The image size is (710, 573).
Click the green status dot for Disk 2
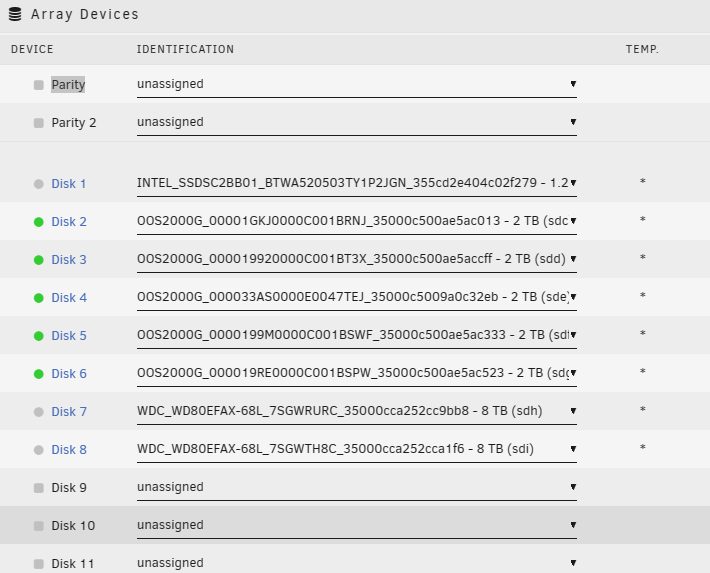click(38, 222)
